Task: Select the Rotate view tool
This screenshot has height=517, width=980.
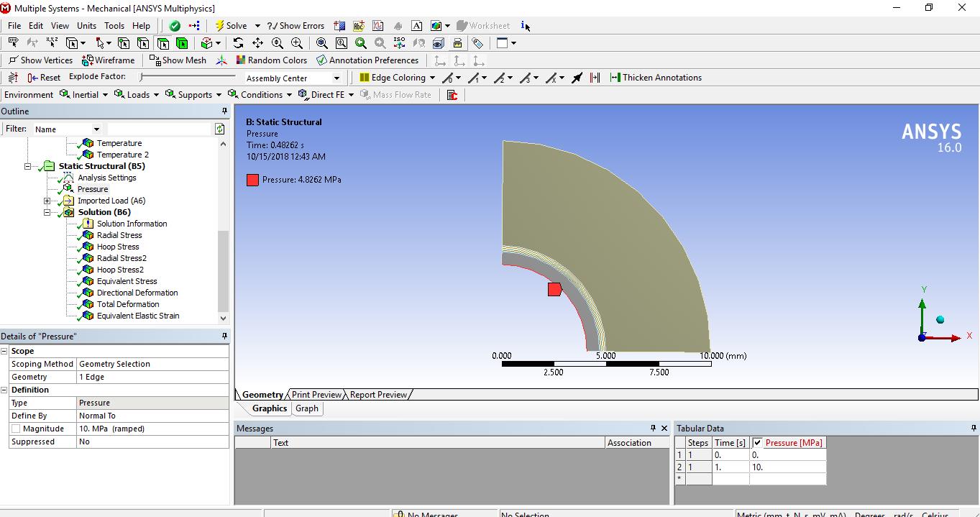Action: click(238, 43)
